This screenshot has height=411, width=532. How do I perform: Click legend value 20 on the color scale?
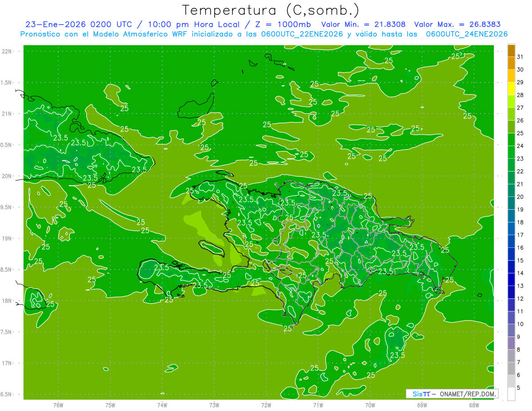520,197
